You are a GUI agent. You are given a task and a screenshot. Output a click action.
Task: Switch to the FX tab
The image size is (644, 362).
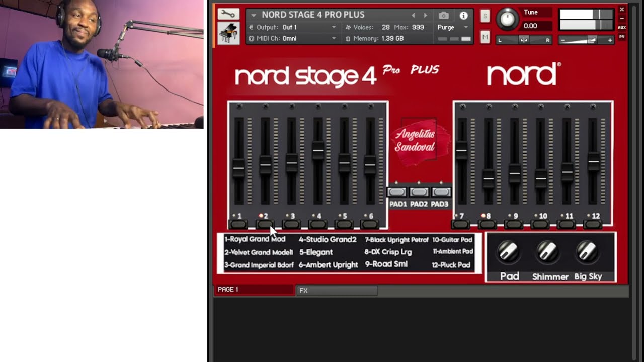click(x=337, y=290)
